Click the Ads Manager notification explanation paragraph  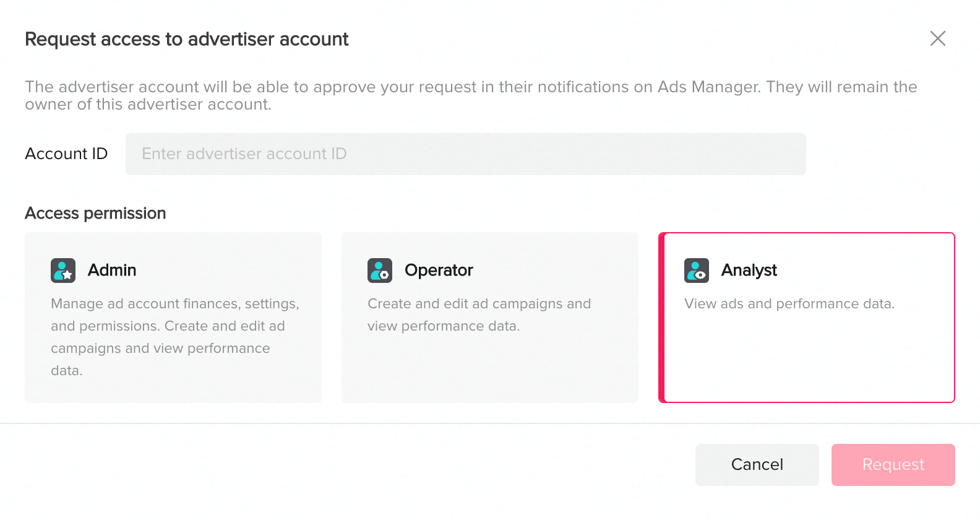click(471, 95)
